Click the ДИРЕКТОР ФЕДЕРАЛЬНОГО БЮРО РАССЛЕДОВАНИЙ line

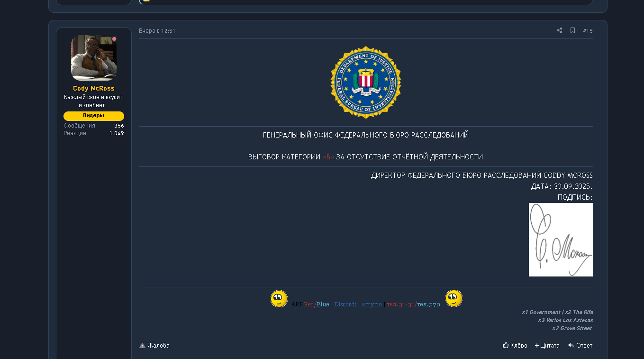point(482,175)
